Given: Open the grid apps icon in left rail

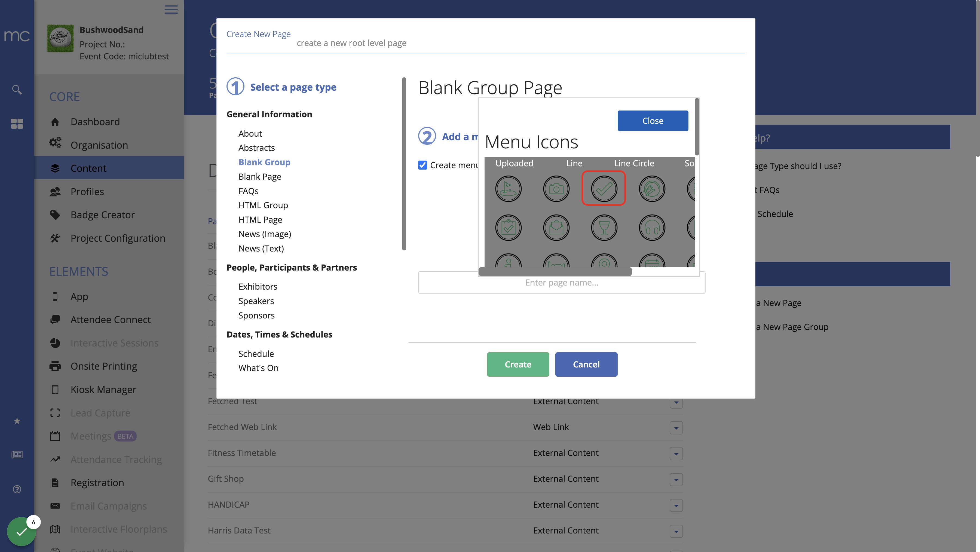Looking at the screenshot, I should [x=17, y=124].
